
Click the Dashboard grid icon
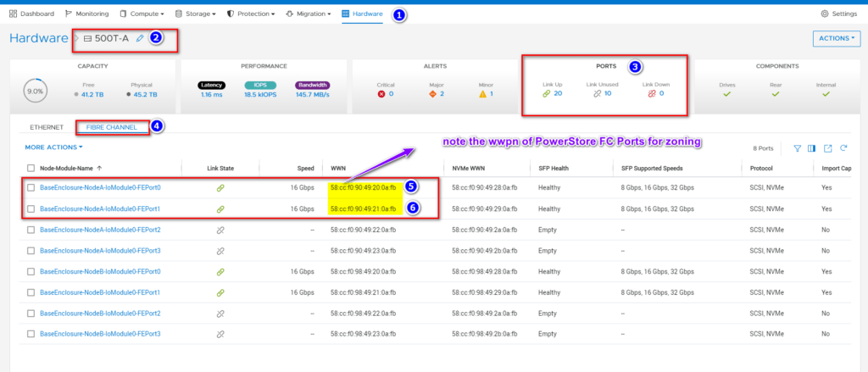[14, 14]
